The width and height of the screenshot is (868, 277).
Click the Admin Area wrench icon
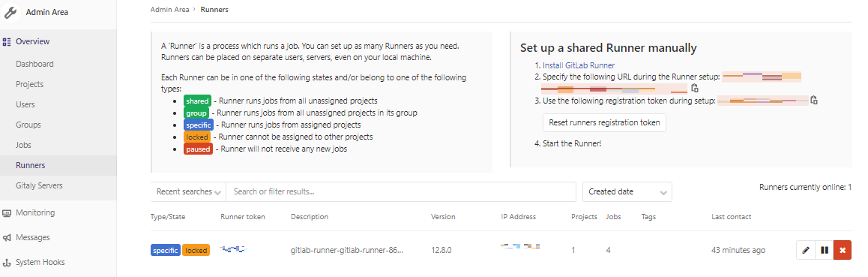point(10,11)
